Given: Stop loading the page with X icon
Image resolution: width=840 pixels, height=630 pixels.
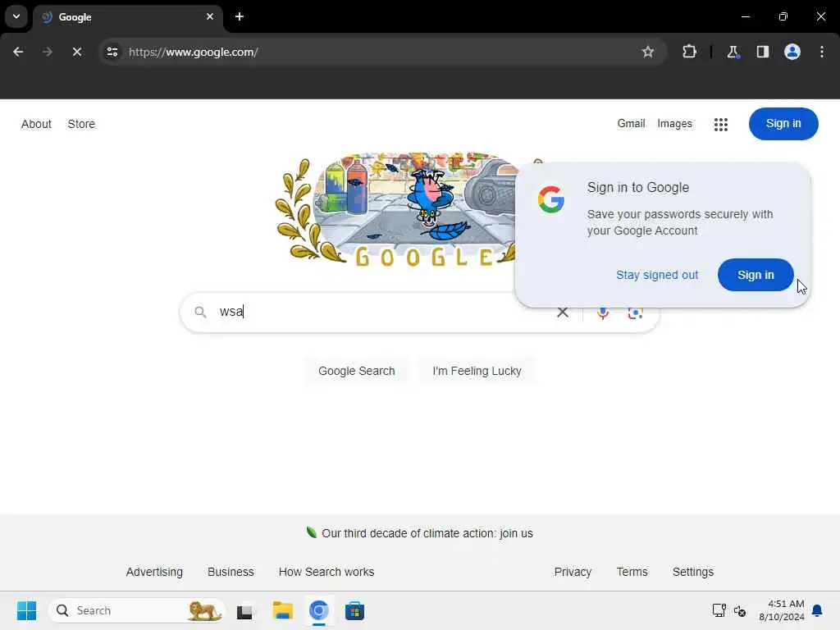Looking at the screenshot, I should click(x=77, y=52).
